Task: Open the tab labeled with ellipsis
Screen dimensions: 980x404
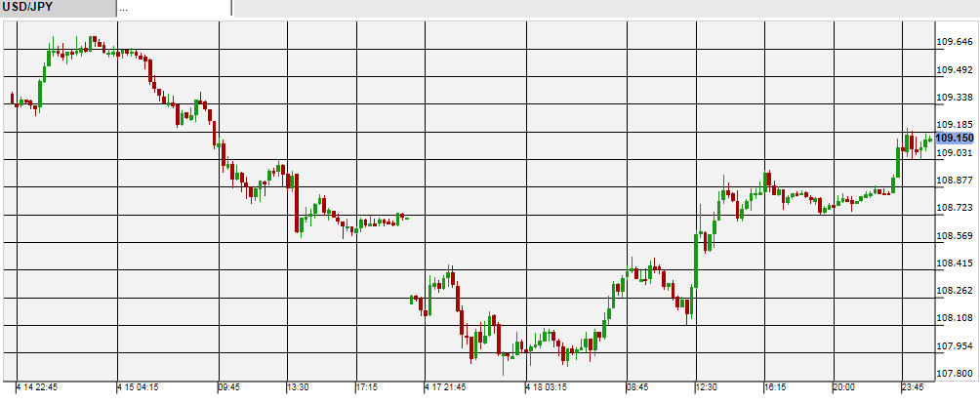Action: coord(174,8)
